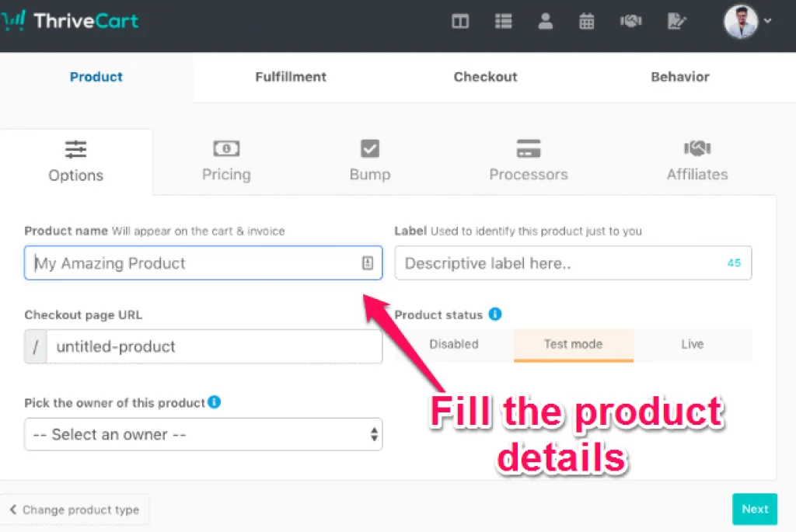This screenshot has height=532, width=796.
Task: Click the Label descriptive text field
Action: tap(560, 263)
